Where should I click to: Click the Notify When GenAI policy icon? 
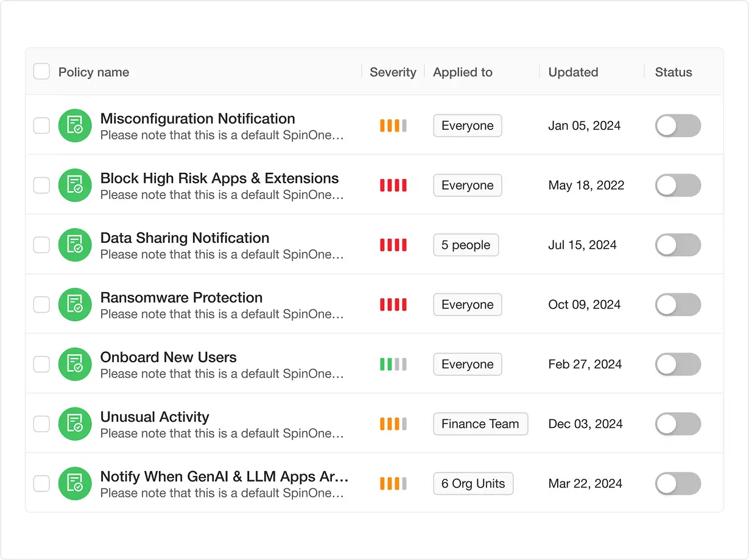(75, 484)
